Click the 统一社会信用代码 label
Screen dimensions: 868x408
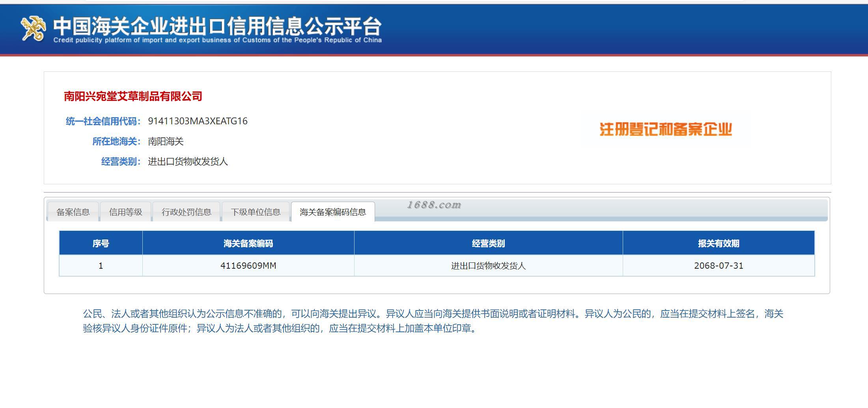pos(103,121)
